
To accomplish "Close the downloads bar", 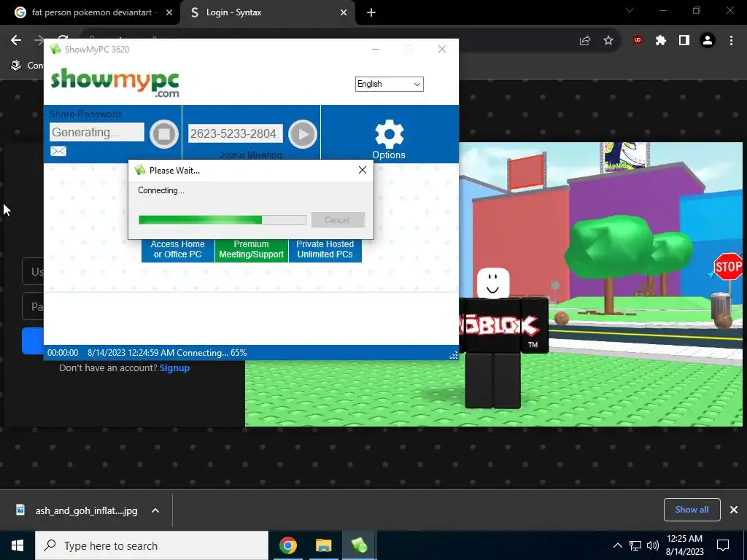I will pos(734,510).
